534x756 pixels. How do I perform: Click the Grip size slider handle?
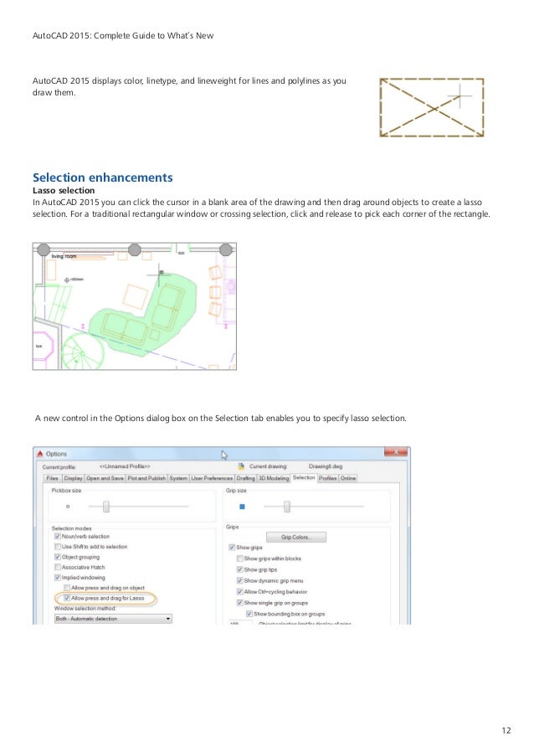pyautogui.click(x=287, y=507)
